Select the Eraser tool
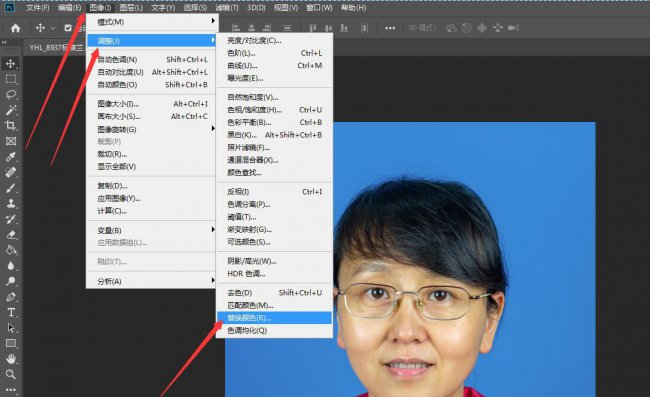This screenshot has width=650, height=397. pyautogui.click(x=11, y=235)
